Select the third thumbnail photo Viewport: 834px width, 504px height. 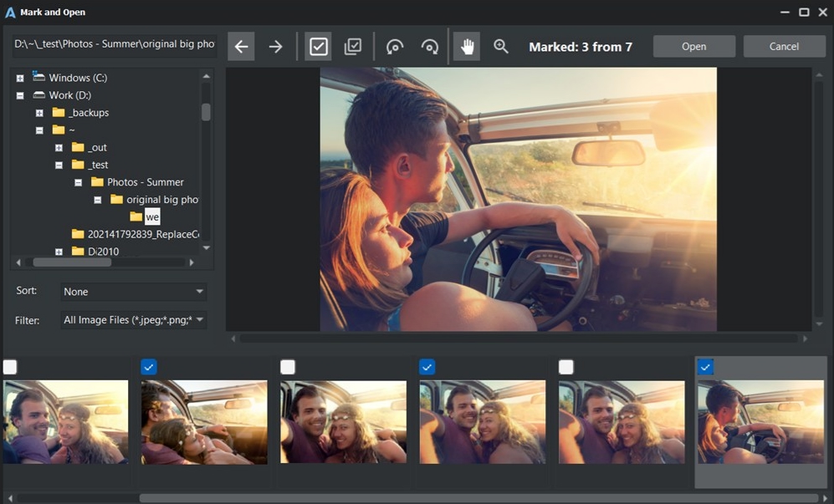tap(343, 422)
